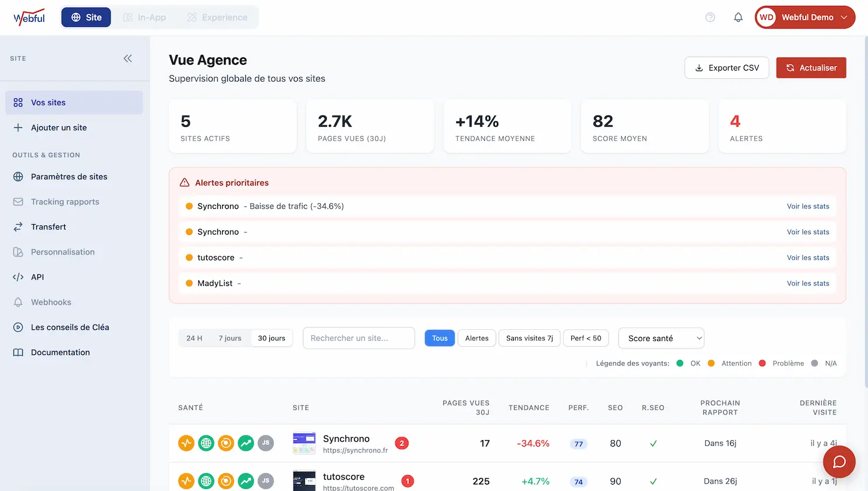Open Voir les stats for MadyList alert

pyautogui.click(x=808, y=283)
